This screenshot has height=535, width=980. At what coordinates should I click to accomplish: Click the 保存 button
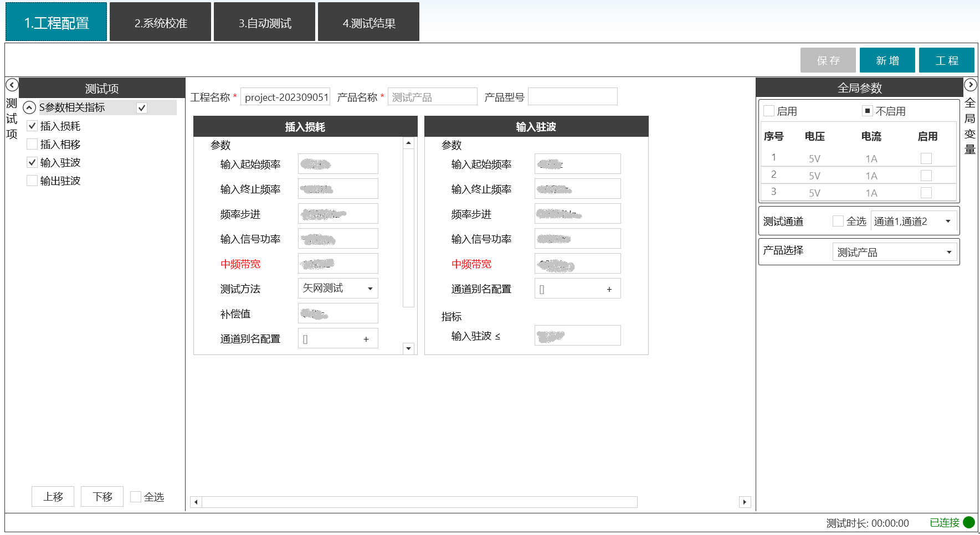pyautogui.click(x=828, y=60)
